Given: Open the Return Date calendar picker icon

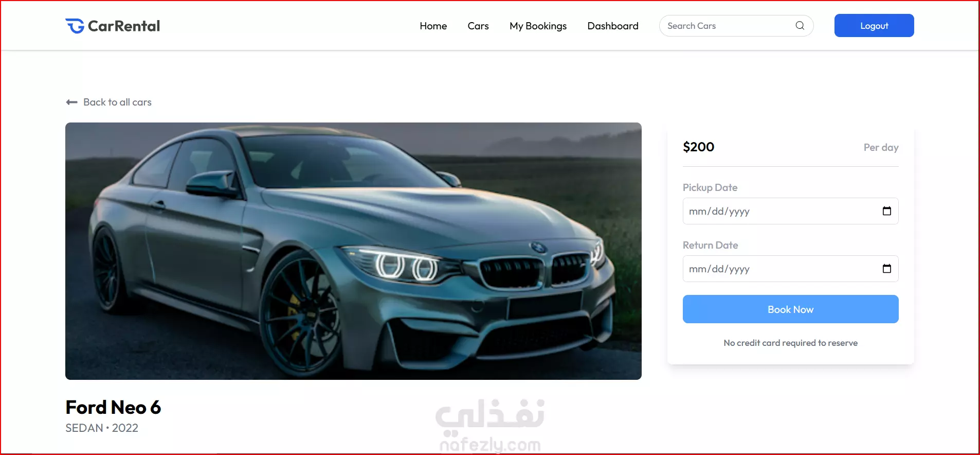Looking at the screenshot, I should point(886,269).
